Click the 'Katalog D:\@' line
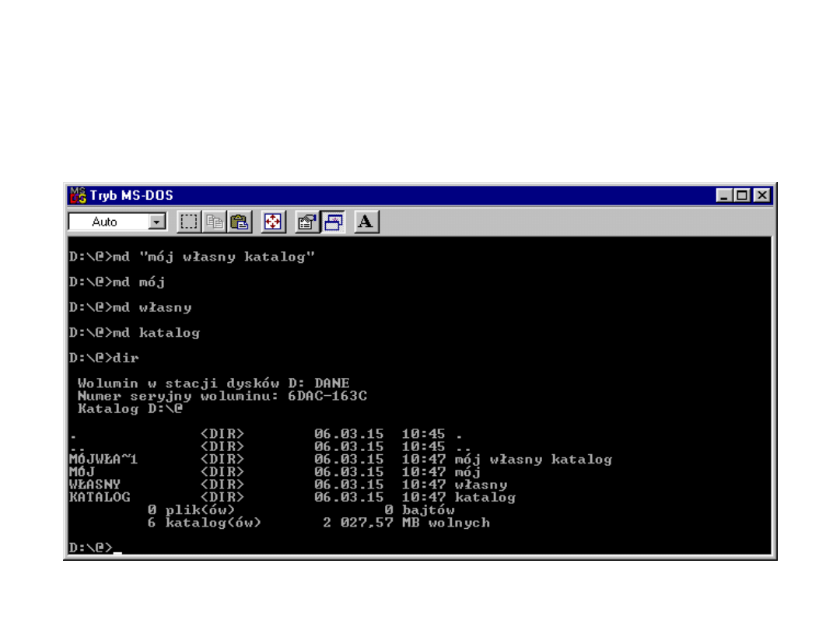The height and width of the screenshot is (630, 840). (130, 409)
